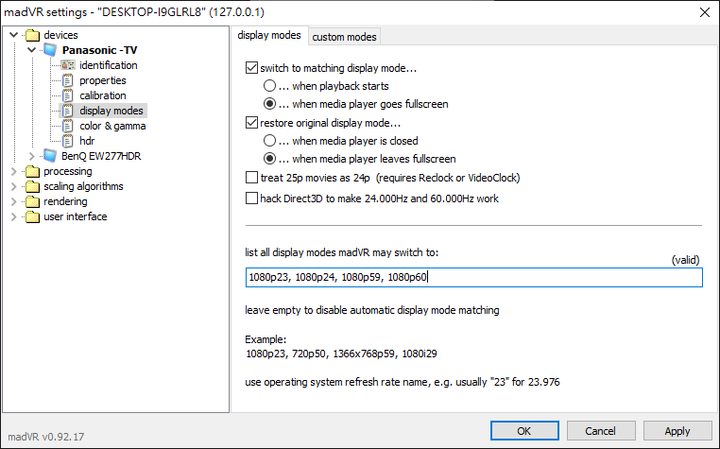The image size is (720, 449).
Task: Expand the scaling algorithms node
Action: click(x=14, y=187)
